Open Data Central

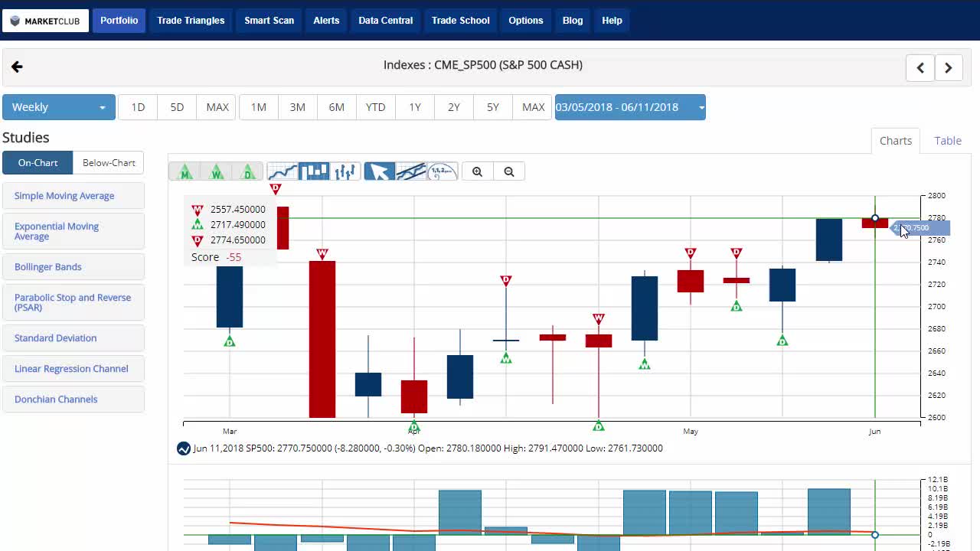pos(385,21)
